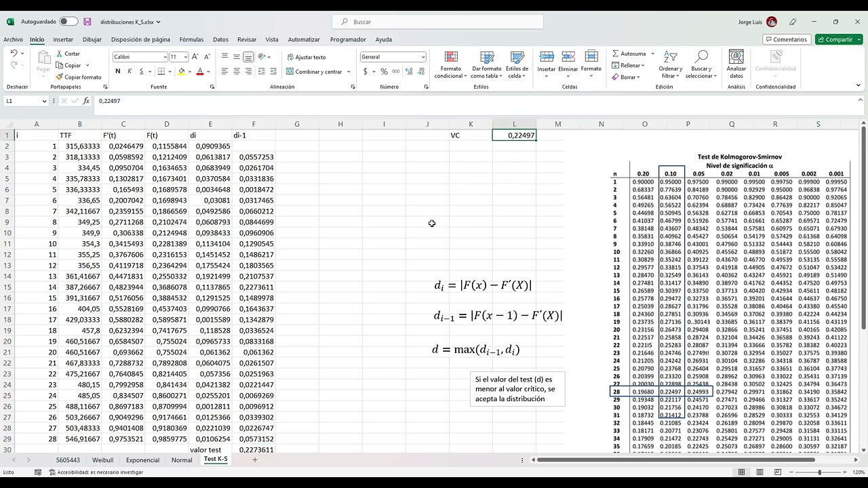Apply the yellow fill color
The height and width of the screenshot is (488, 868).
[181, 71]
